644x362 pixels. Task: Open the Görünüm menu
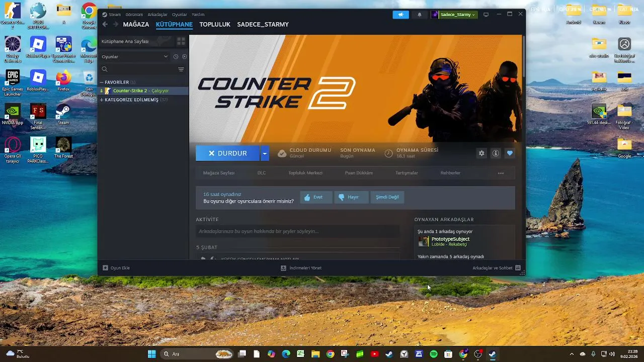click(134, 15)
